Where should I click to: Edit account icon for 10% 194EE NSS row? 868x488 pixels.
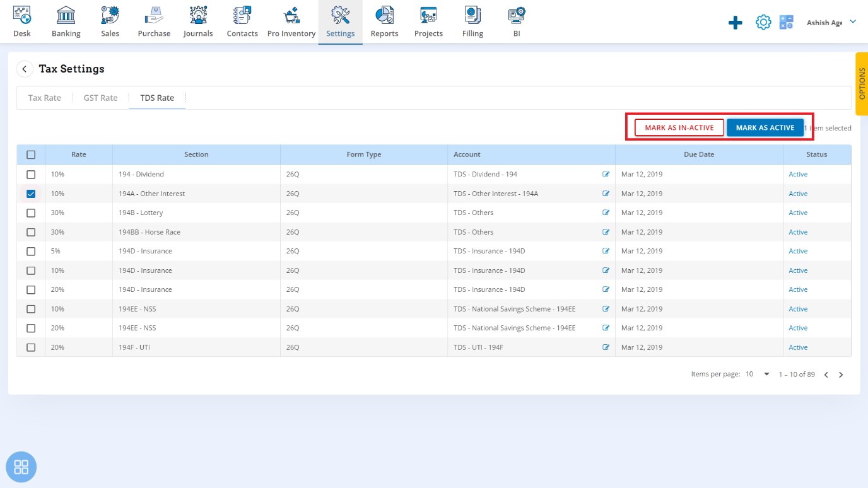[x=606, y=309]
